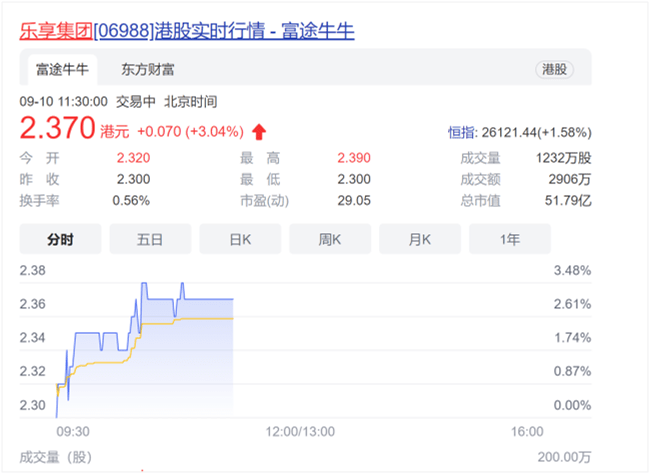Viewport: 651px width, 474px height.
Task: Click the 港元 currency label
Action: coord(115,132)
